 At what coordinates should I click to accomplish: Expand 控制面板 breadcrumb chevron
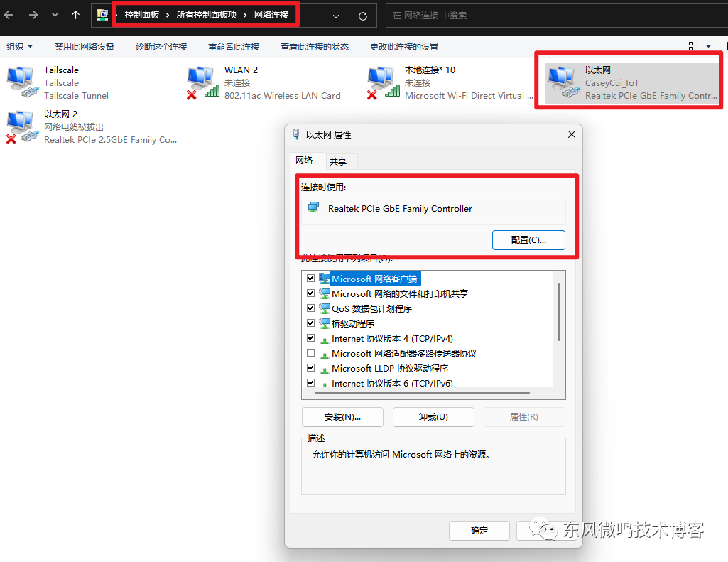(x=168, y=16)
